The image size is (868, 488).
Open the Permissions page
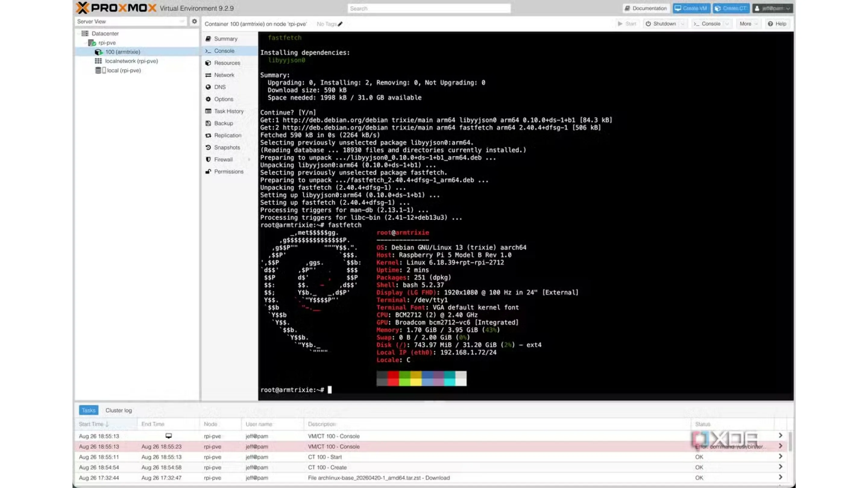click(x=230, y=172)
